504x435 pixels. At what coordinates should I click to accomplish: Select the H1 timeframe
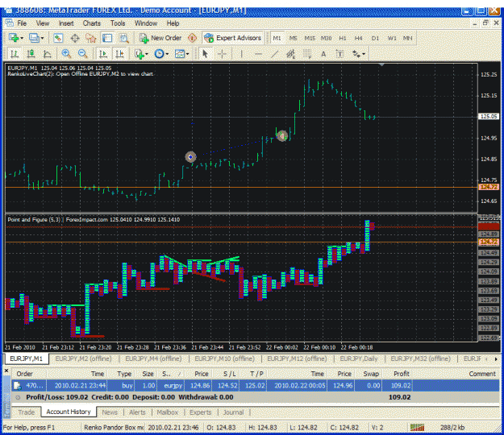point(343,38)
